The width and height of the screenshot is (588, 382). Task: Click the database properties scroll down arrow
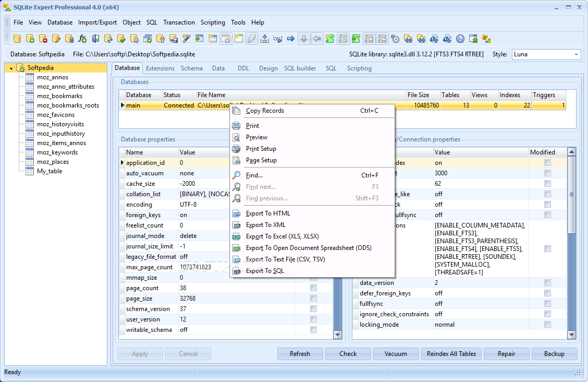[337, 335]
